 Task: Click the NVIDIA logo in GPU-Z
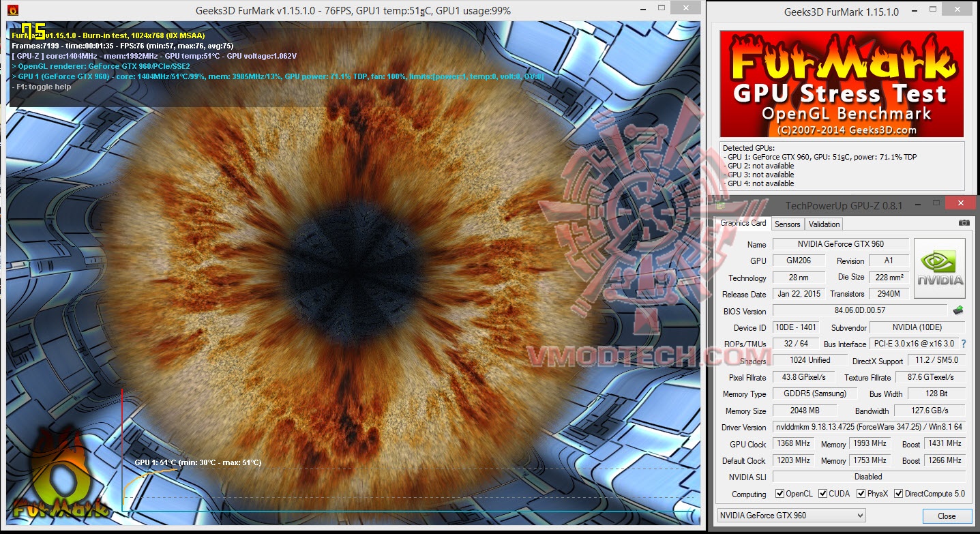940,268
